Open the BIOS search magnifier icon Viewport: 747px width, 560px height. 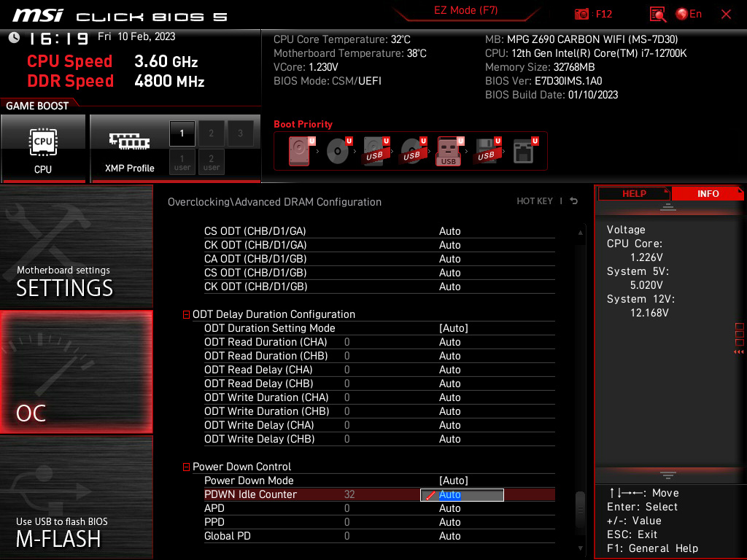pos(657,15)
